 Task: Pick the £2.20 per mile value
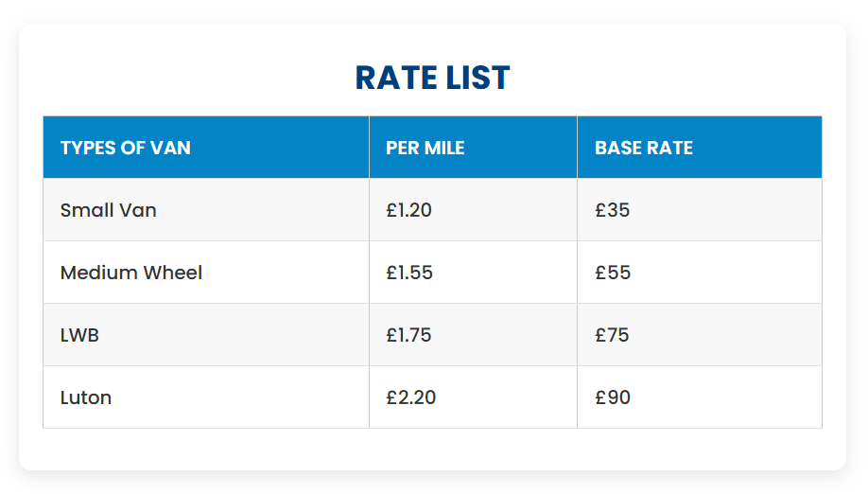coord(411,397)
